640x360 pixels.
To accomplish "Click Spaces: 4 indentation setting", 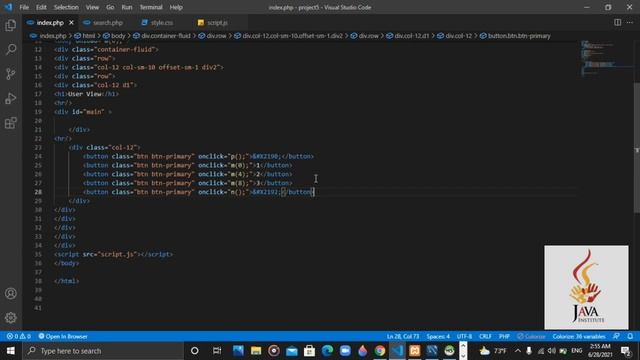I will click(x=438, y=336).
